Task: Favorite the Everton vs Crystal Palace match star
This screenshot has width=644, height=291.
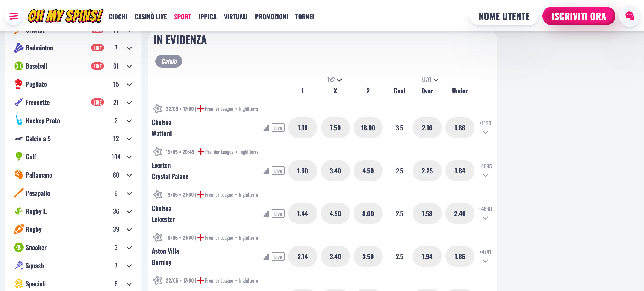Action: pos(157,152)
